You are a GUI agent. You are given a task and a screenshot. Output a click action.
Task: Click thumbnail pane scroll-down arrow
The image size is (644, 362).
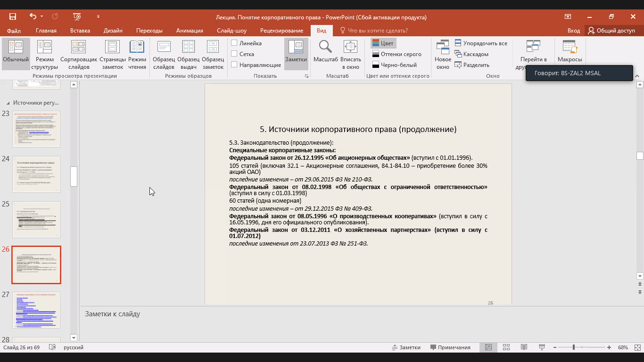pyautogui.click(x=74, y=337)
